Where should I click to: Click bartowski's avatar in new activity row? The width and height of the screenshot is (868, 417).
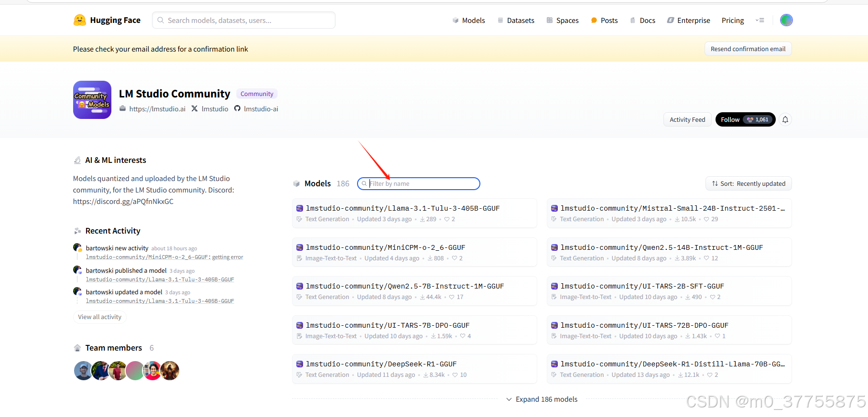pyautogui.click(x=77, y=247)
